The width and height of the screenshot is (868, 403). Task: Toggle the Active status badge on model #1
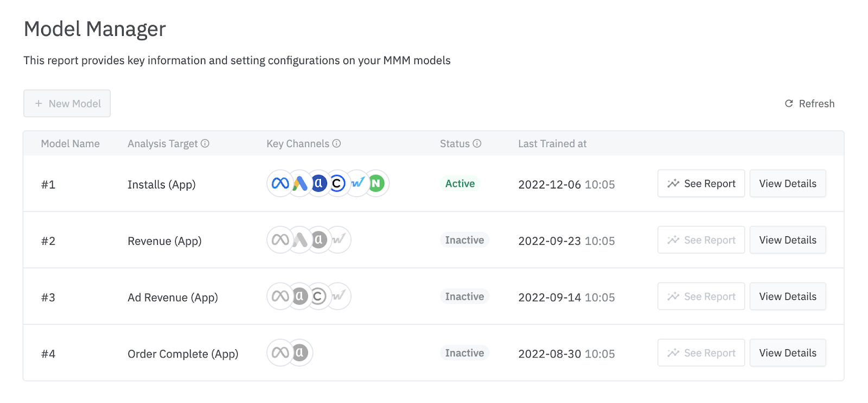point(459,184)
